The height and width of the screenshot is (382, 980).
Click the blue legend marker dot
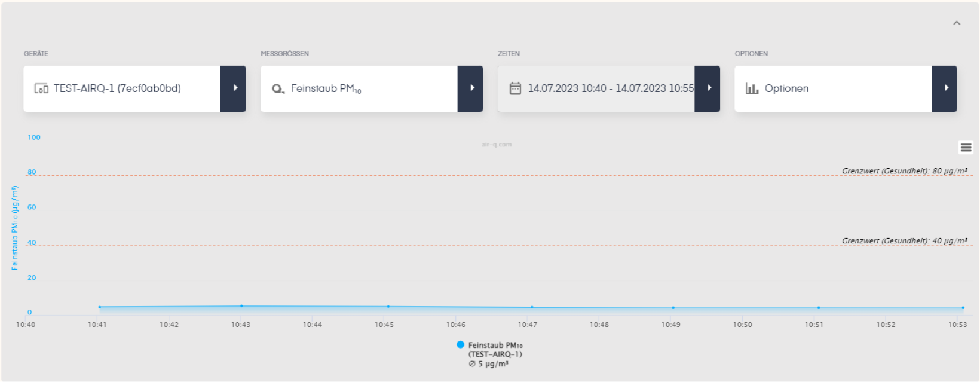pyautogui.click(x=460, y=344)
